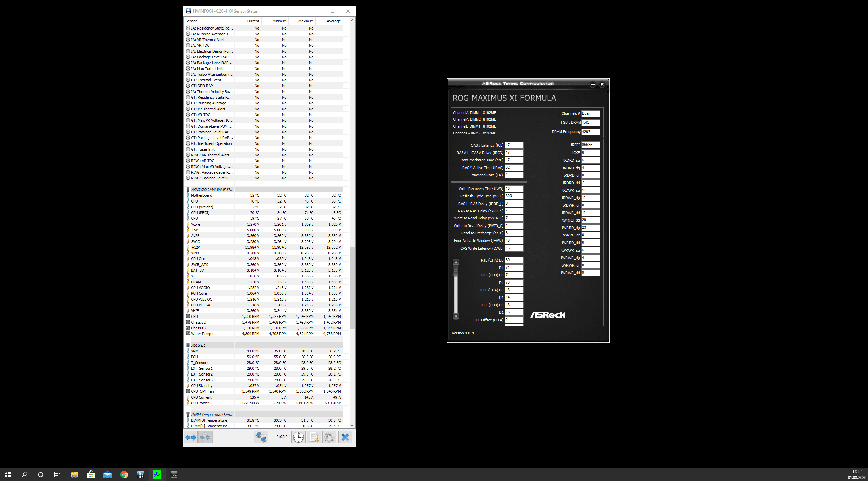Screen dimensions: 868x481
Task: Open Google Chrome from taskbar
Action: pyautogui.click(x=124, y=475)
